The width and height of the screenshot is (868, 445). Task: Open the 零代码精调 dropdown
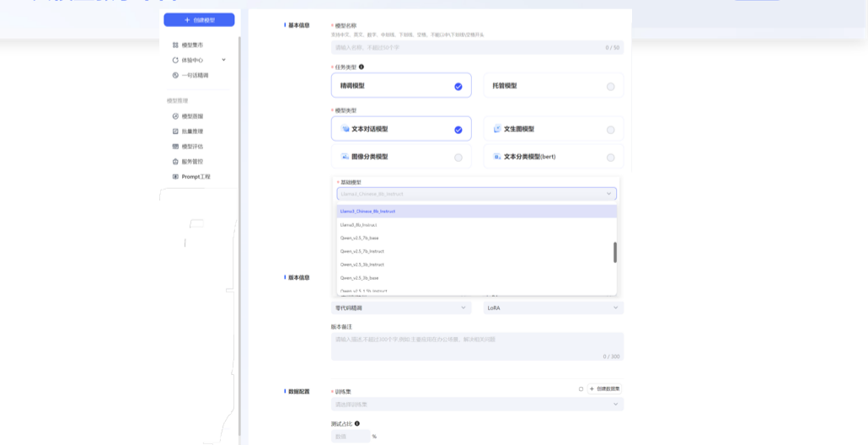(401, 308)
